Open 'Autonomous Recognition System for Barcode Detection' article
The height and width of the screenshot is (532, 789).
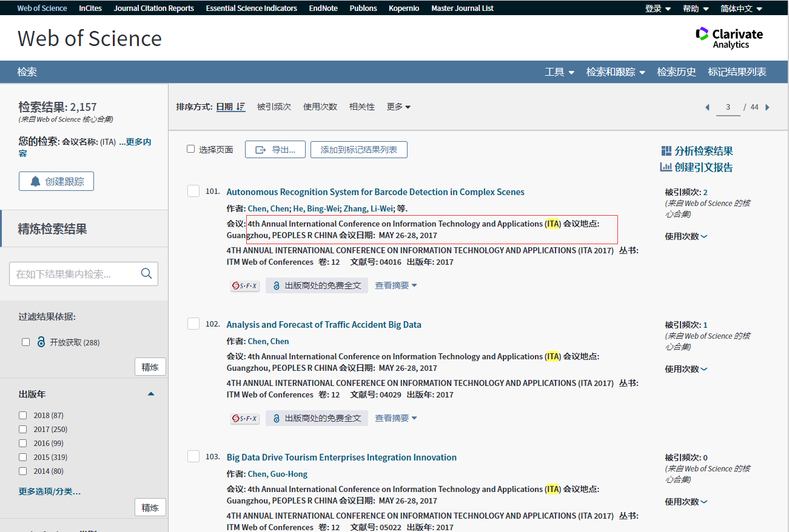pyautogui.click(x=375, y=191)
